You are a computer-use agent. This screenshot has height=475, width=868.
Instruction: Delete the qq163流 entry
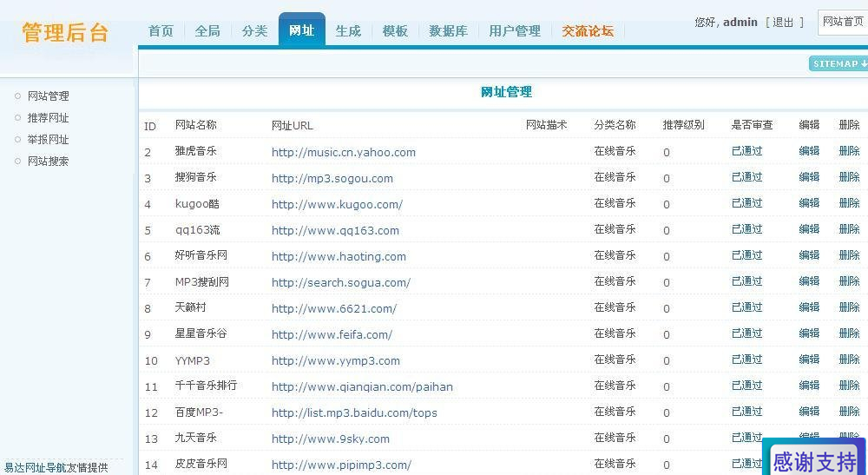(x=849, y=228)
